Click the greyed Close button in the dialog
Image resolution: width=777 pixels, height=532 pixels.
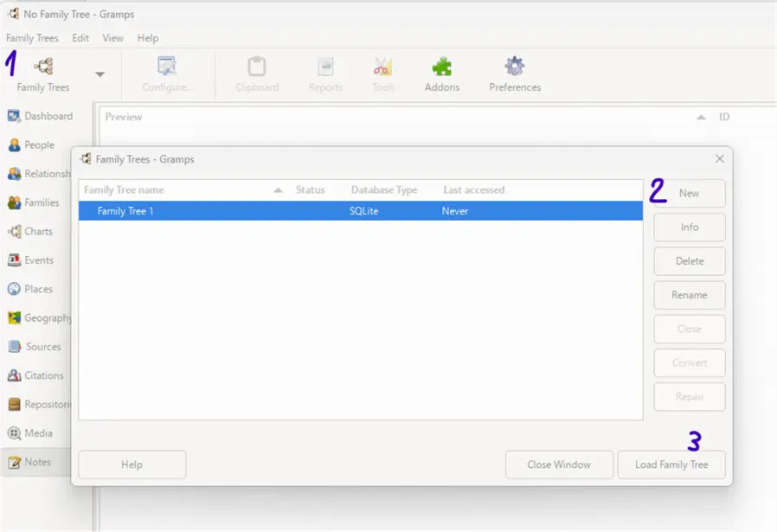(x=690, y=329)
